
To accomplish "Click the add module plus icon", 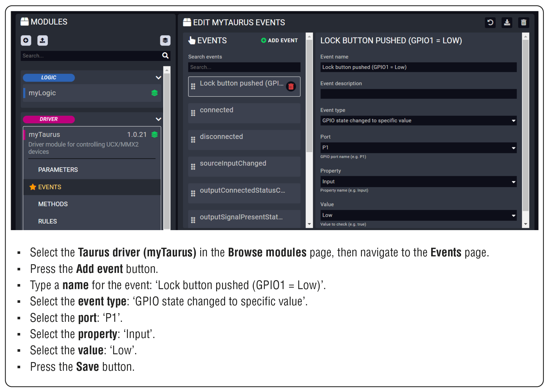I will coord(26,41).
